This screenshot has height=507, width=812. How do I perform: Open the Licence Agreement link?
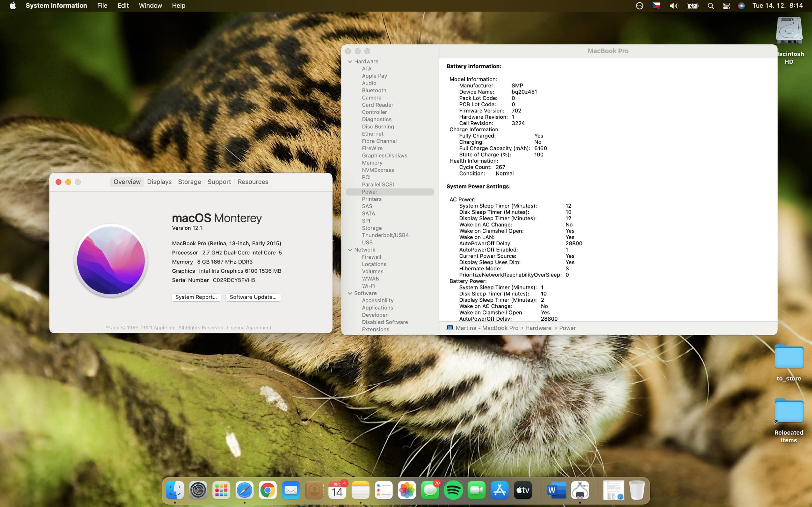click(249, 328)
